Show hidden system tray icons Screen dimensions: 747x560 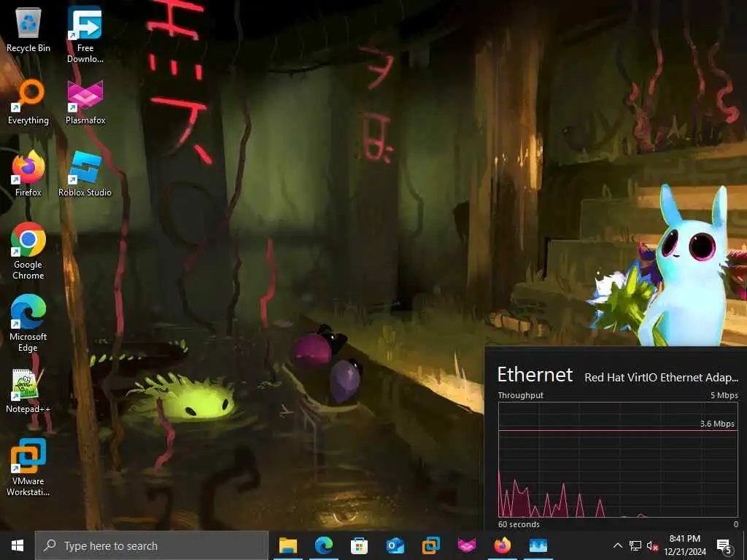point(617,545)
